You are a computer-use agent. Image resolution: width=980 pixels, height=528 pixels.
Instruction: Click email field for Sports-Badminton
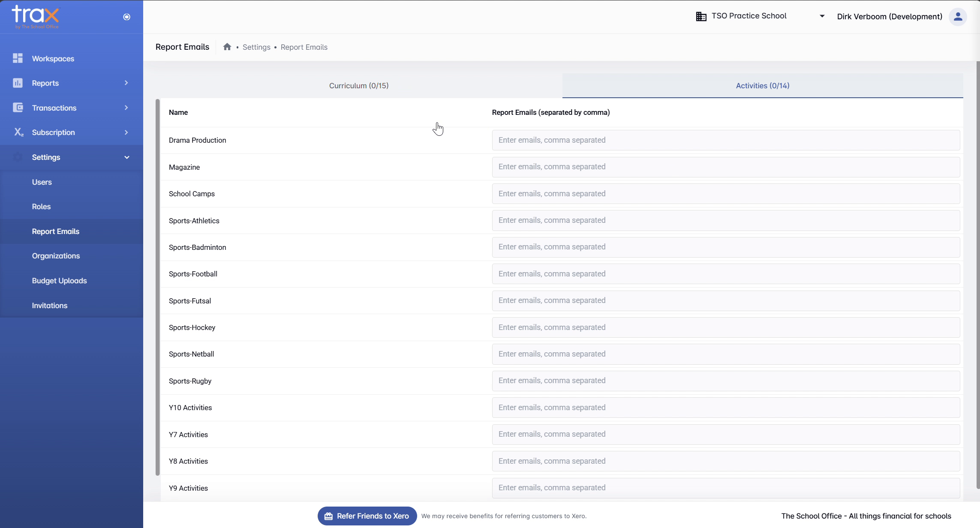(726, 247)
